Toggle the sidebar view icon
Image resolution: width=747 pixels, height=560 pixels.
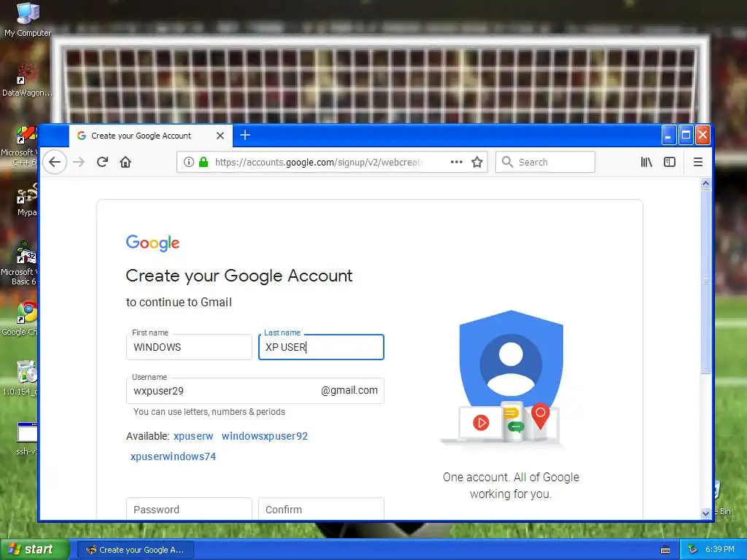click(x=670, y=163)
